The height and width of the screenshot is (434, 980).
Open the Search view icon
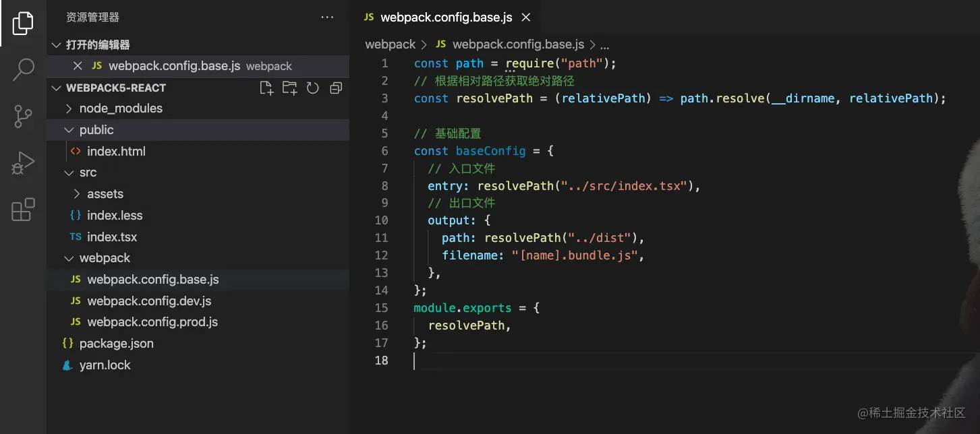pyautogui.click(x=23, y=69)
